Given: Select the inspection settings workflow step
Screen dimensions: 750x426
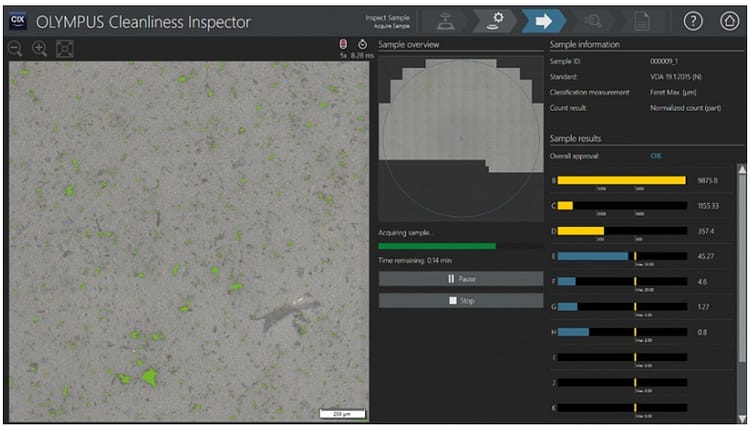Looking at the screenshot, I should 493,20.
